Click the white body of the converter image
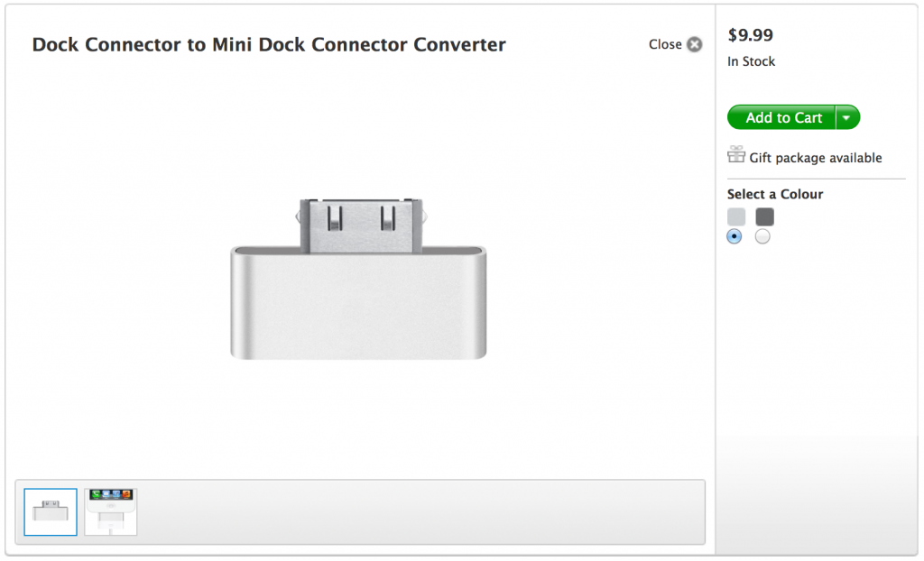Viewport: 924px width, 561px height. coord(358,307)
